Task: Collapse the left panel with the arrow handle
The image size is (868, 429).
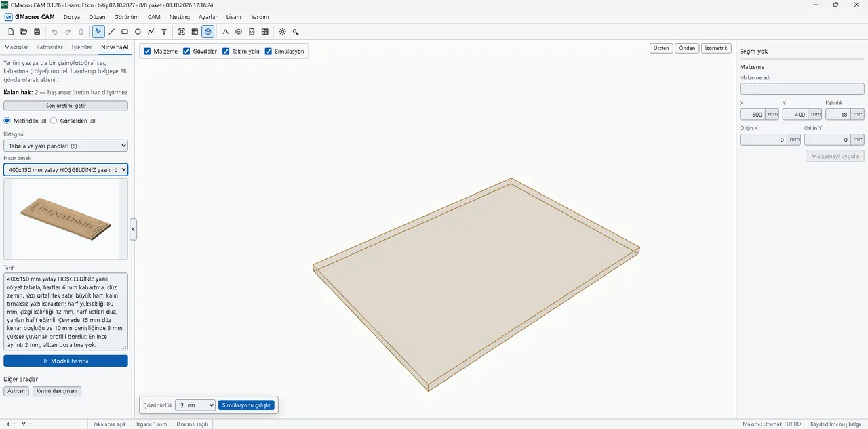Action: point(134,229)
